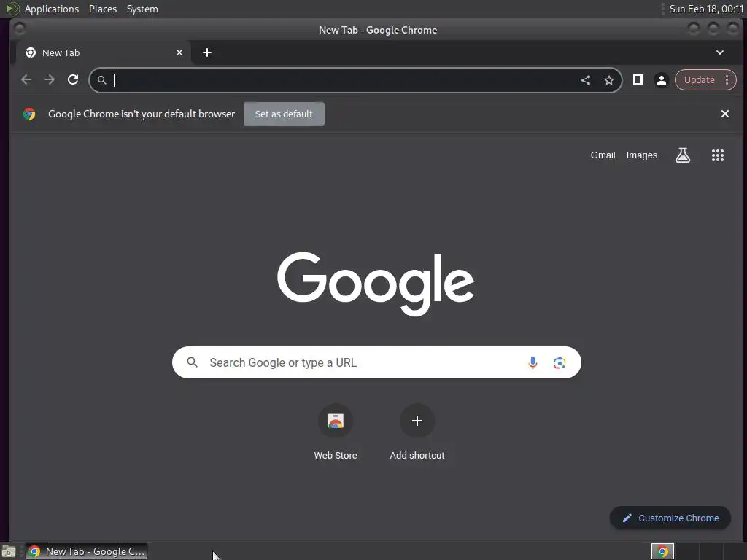Show desktop via bottom-left panel icon
The image size is (747, 560).
pos(9,551)
